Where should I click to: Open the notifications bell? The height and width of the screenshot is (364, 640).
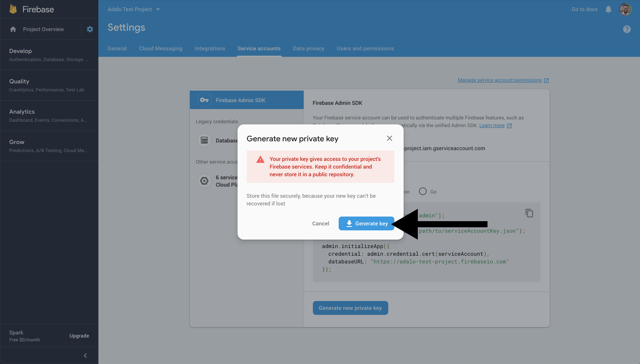pos(608,9)
